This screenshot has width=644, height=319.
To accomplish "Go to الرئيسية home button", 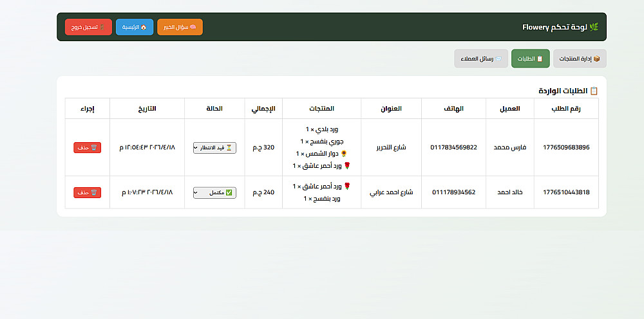I will (x=135, y=27).
